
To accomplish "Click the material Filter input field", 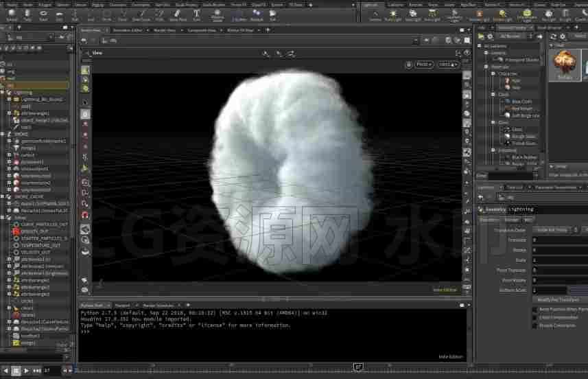I will [510, 175].
